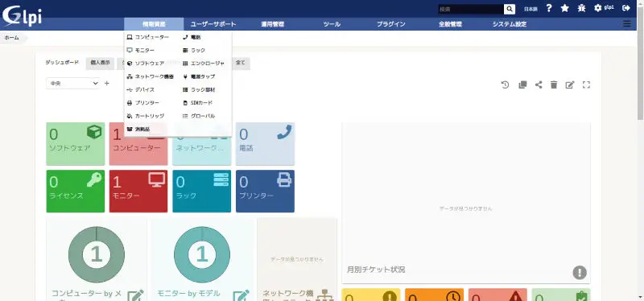Click the add dashboard plus icon
This screenshot has height=301, width=644.
[107, 83]
